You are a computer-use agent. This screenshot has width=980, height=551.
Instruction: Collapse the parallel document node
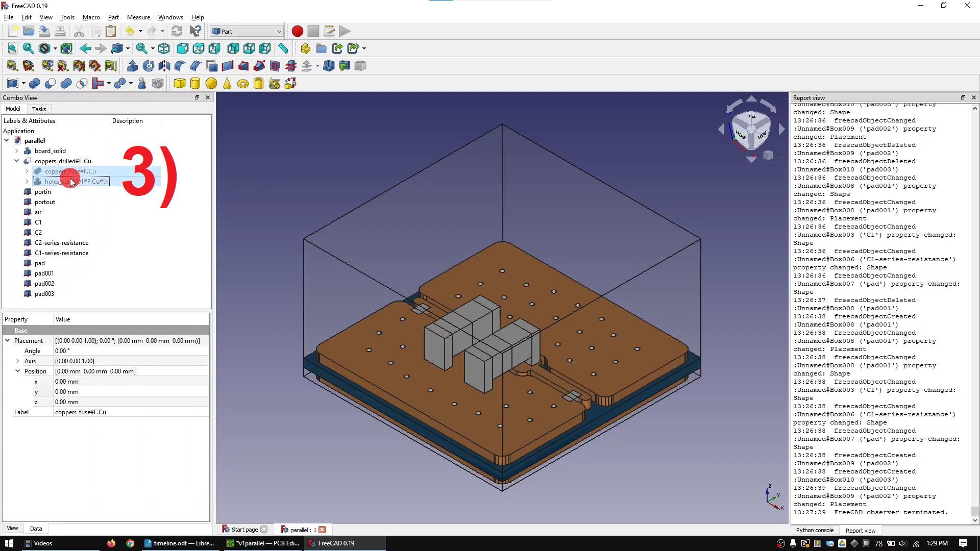(6, 141)
